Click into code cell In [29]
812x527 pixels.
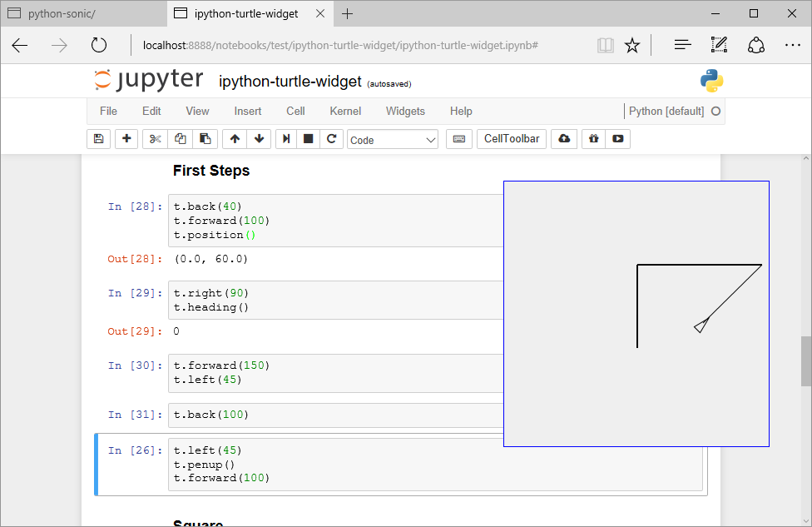click(x=336, y=300)
